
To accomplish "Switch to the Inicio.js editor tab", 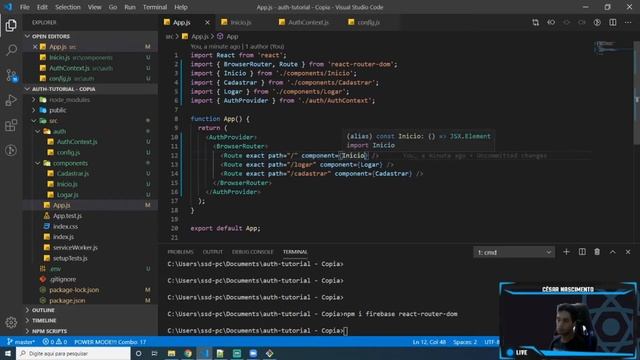I will 240,22.
